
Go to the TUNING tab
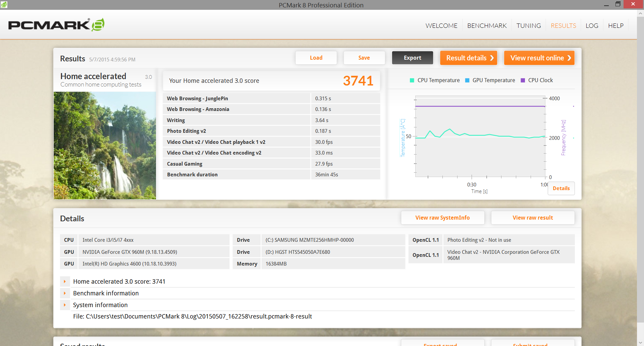pyautogui.click(x=529, y=26)
